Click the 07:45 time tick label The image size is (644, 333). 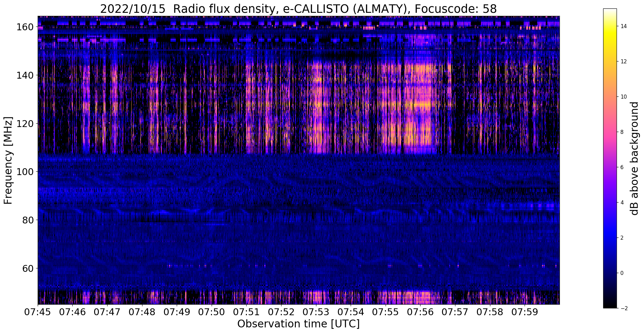click(x=38, y=312)
